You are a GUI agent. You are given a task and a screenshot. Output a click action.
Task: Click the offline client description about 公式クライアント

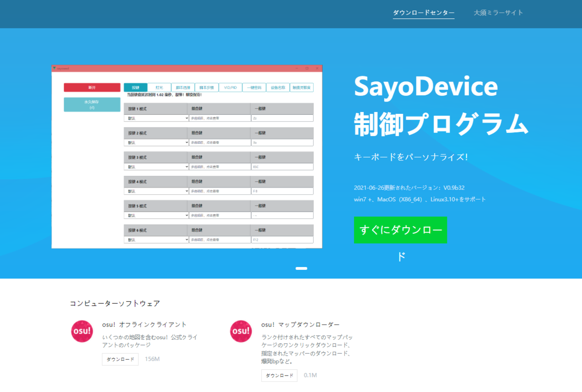point(150,341)
